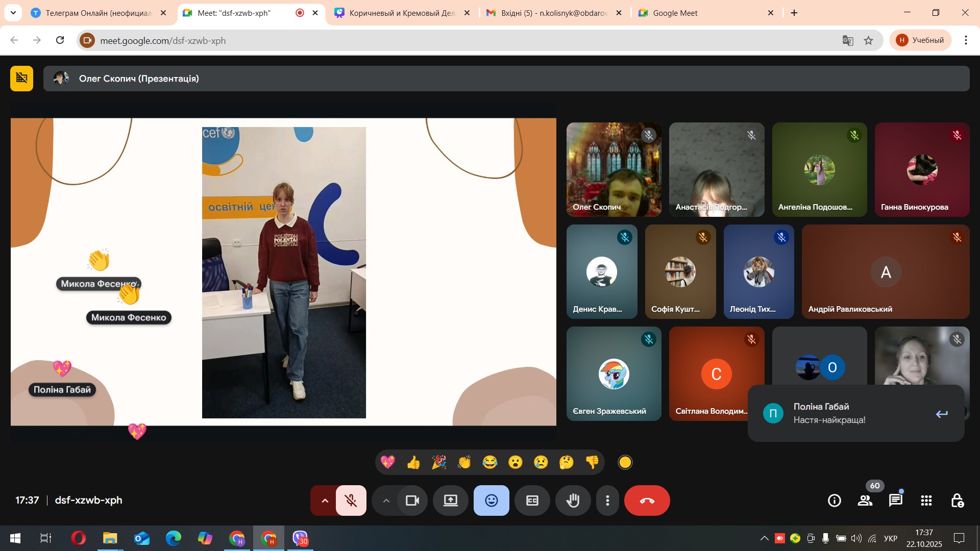980x551 pixels.
Task: Expand video settings arrow next to camera
Action: [386, 500]
